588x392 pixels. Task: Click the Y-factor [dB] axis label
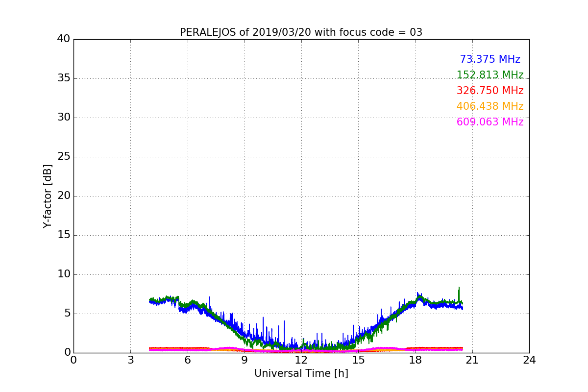(x=48, y=196)
